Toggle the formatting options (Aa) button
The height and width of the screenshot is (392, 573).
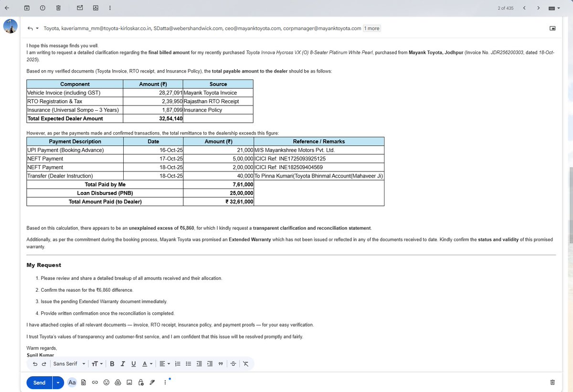pyautogui.click(x=72, y=382)
